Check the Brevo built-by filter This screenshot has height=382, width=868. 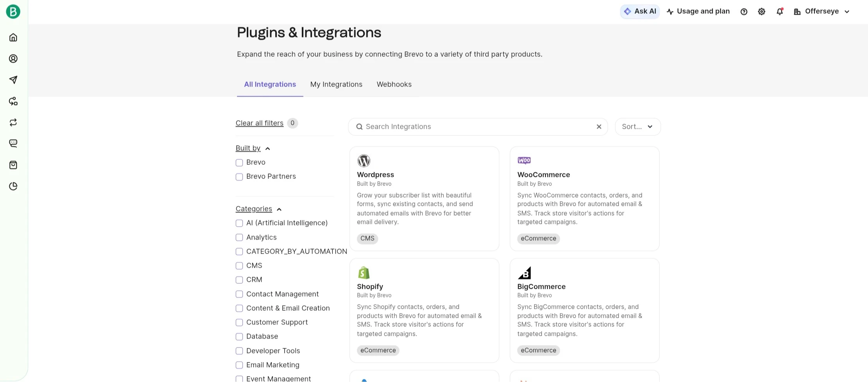239,162
